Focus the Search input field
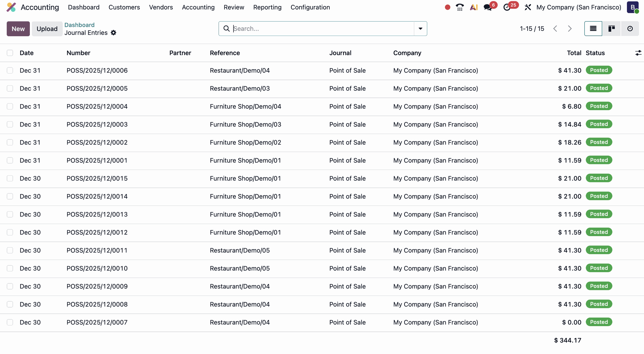 [322, 29]
